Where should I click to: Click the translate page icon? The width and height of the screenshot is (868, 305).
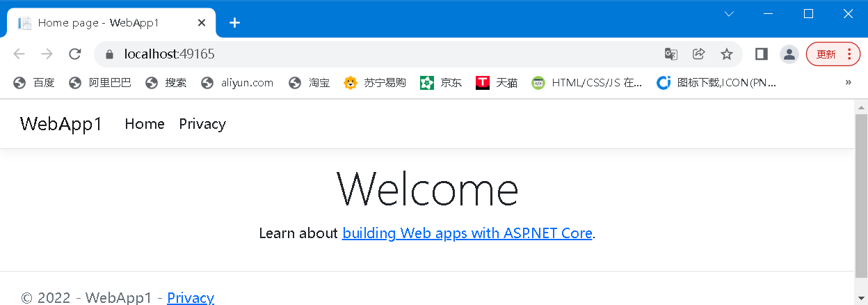tap(670, 54)
